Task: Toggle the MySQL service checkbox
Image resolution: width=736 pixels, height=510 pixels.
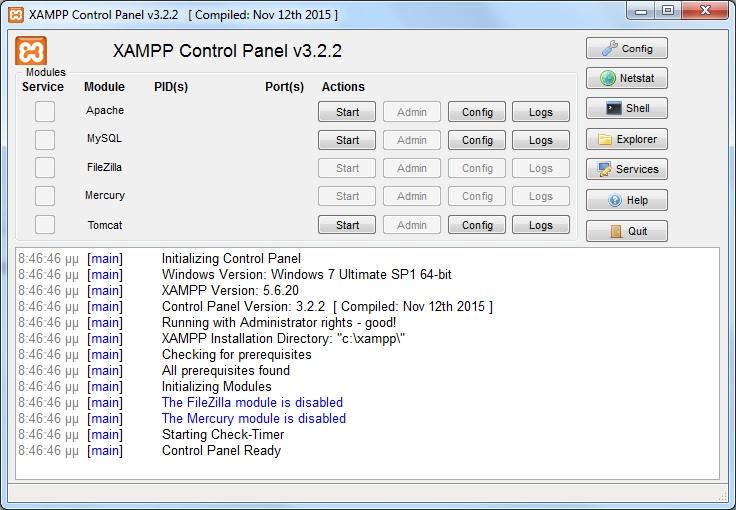Action: pyautogui.click(x=45, y=140)
